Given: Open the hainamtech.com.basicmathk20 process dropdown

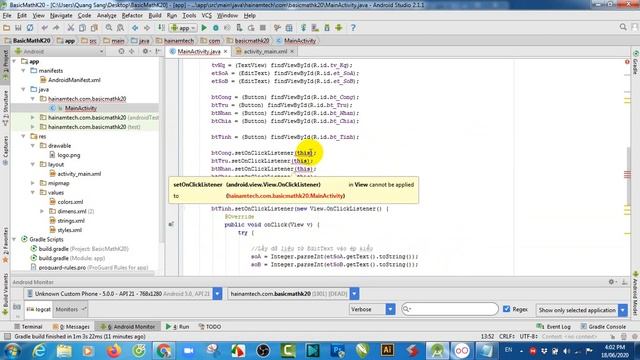Looking at the screenshot, I should [x=354, y=293].
